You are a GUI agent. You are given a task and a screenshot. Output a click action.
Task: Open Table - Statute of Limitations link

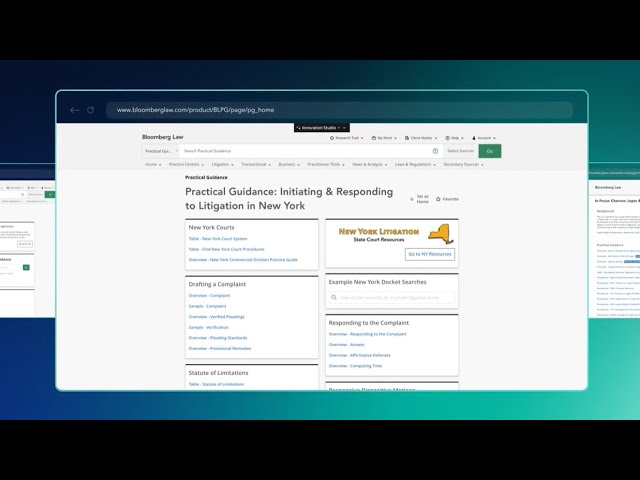pyautogui.click(x=216, y=384)
